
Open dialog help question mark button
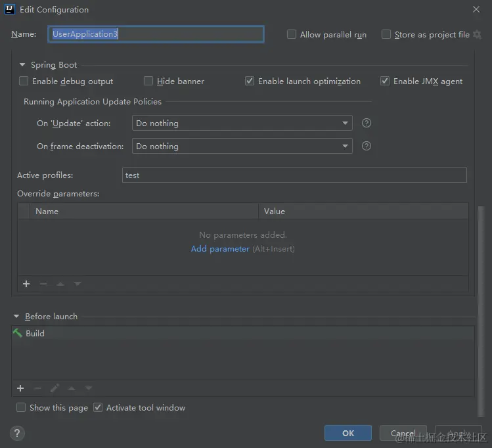(17, 434)
